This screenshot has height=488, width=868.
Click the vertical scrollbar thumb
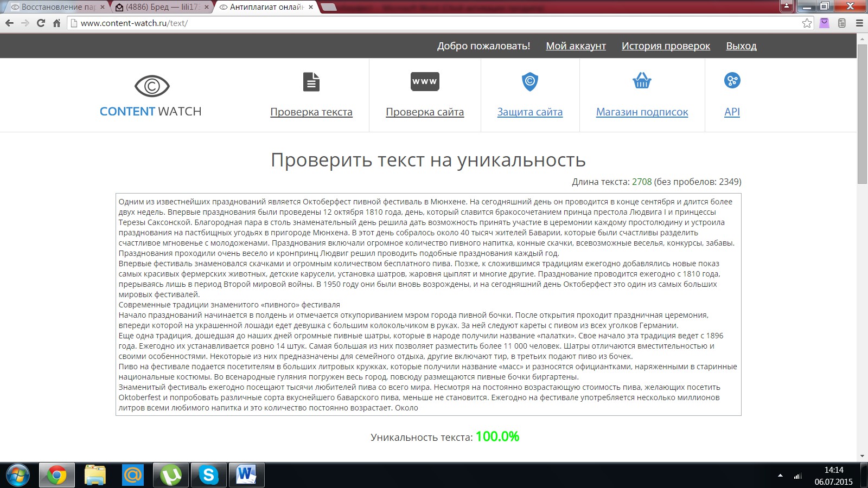pos(862,114)
